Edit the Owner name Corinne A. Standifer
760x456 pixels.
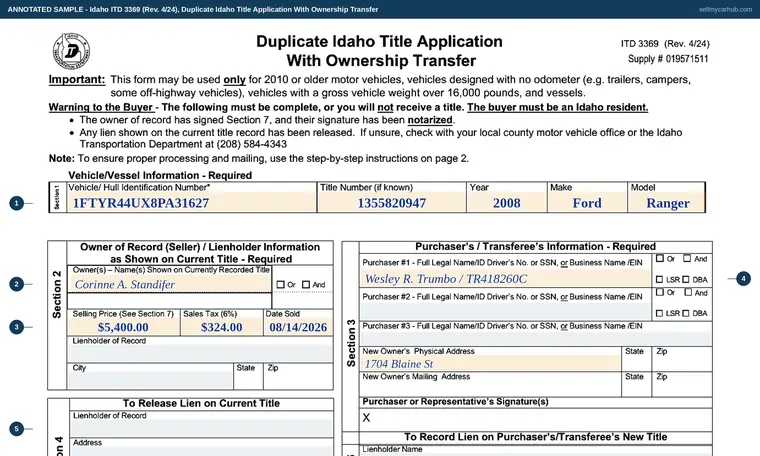click(x=169, y=284)
